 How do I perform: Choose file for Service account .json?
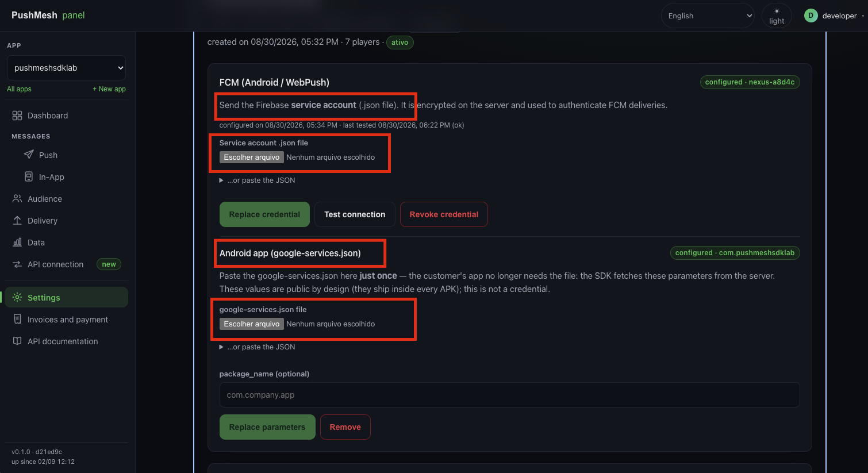pyautogui.click(x=252, y=157)
